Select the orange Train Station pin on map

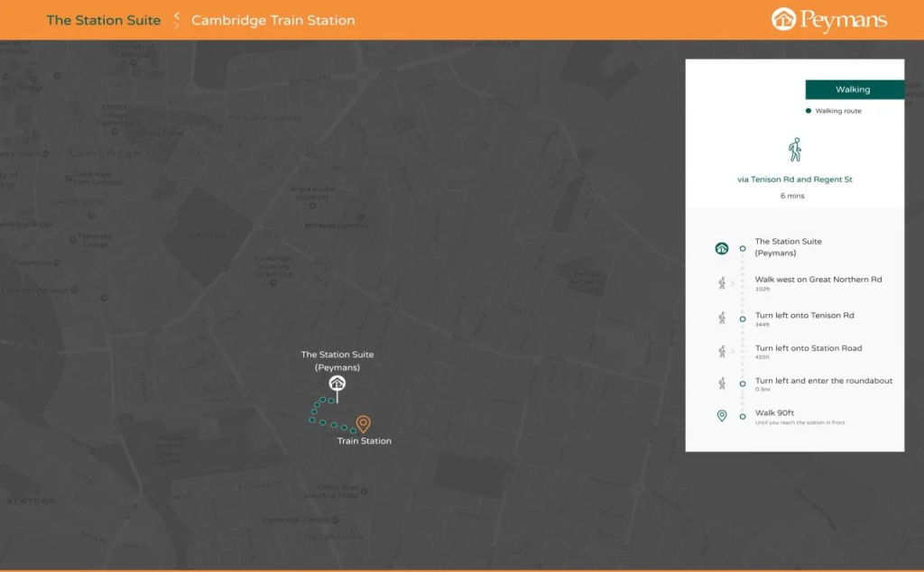(364, 423)
